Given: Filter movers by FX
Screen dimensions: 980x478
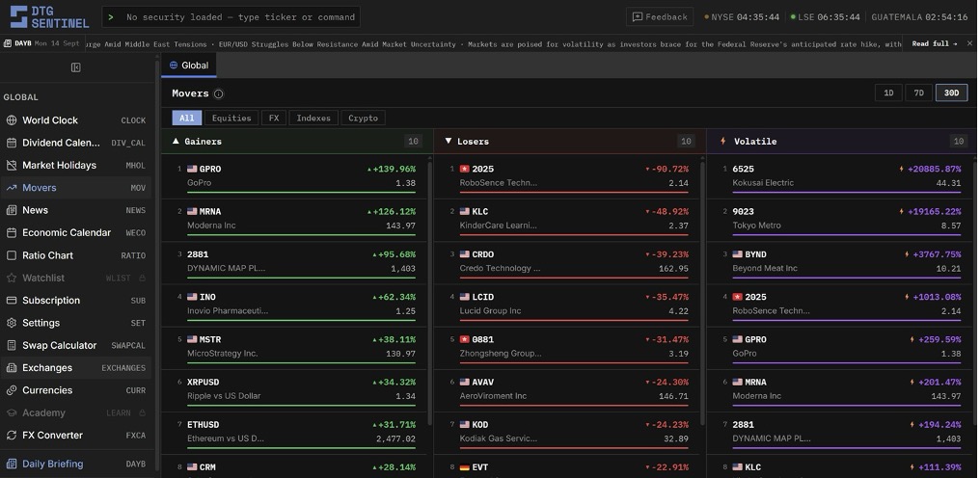Looking at the screenshot, I should [x=274, y=119].
